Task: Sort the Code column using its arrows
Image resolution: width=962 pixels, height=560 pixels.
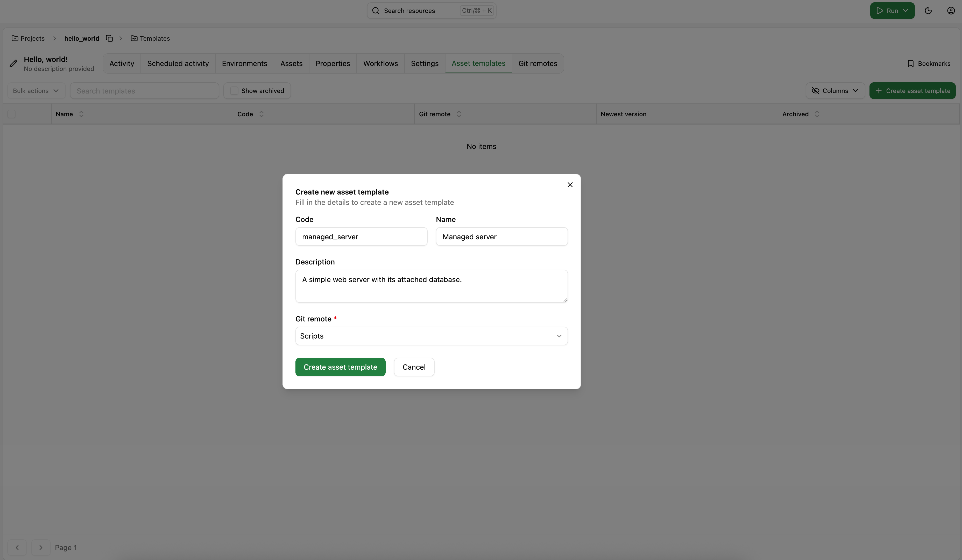Action: coord(261,114)
